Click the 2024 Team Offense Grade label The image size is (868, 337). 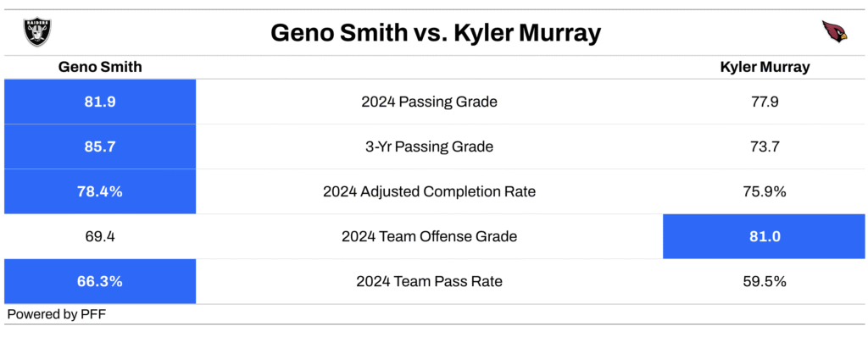point(429,237)
